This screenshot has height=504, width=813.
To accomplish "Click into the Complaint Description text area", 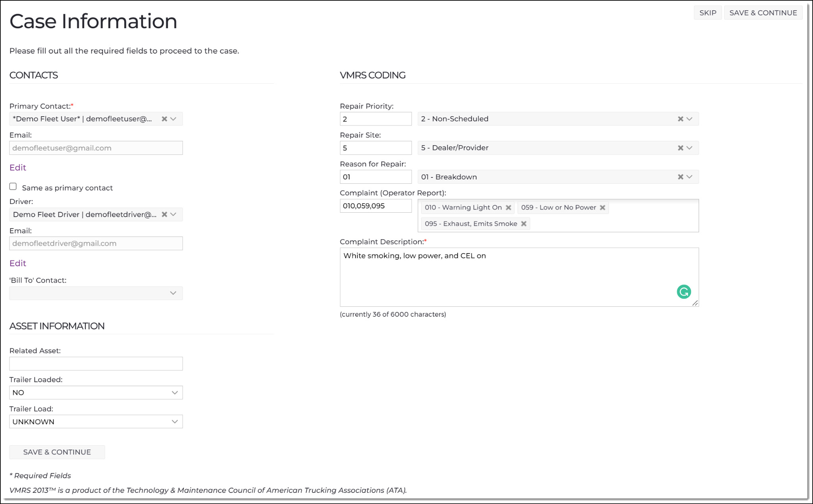I will pyautogui.click(x=519, y=277).
